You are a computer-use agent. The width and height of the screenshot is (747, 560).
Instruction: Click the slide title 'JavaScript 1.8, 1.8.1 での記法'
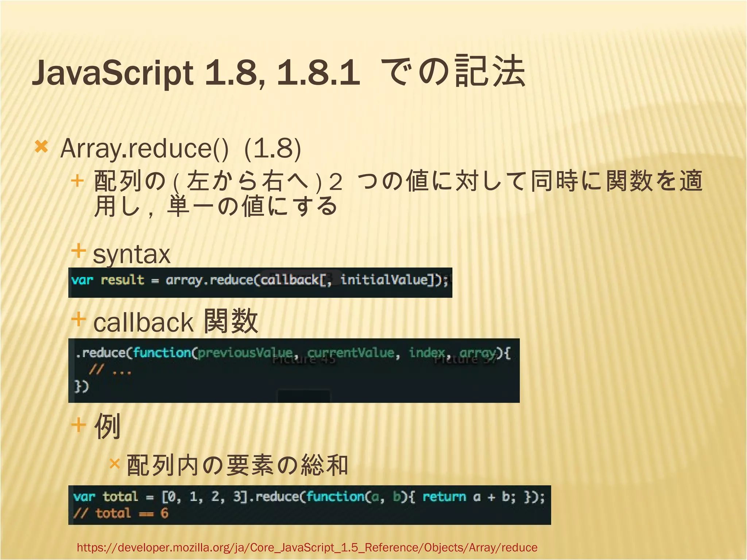point(279,72)
